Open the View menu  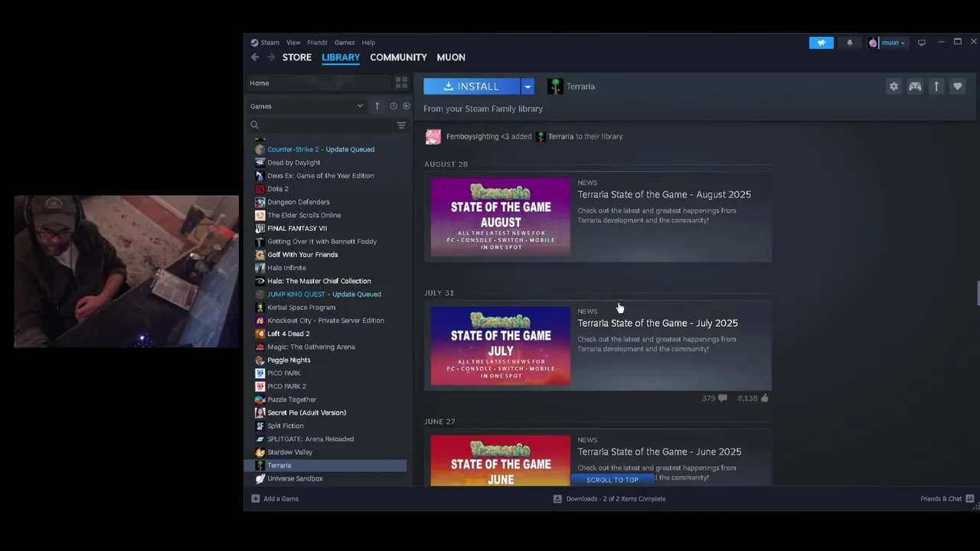pos(293,43)
